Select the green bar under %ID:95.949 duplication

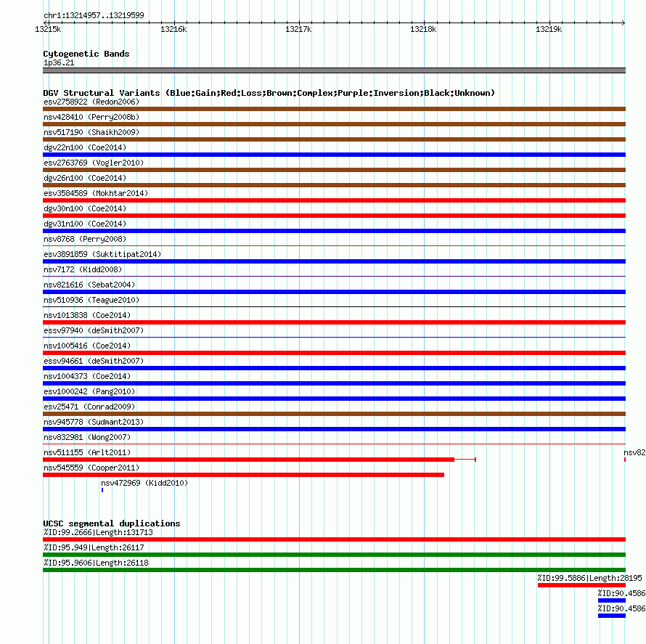click(334, 555)
